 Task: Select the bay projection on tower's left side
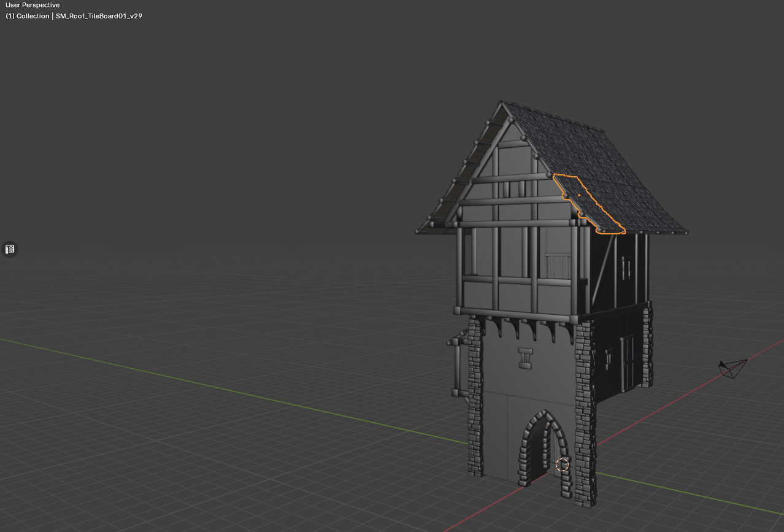[x=458, y=365]
